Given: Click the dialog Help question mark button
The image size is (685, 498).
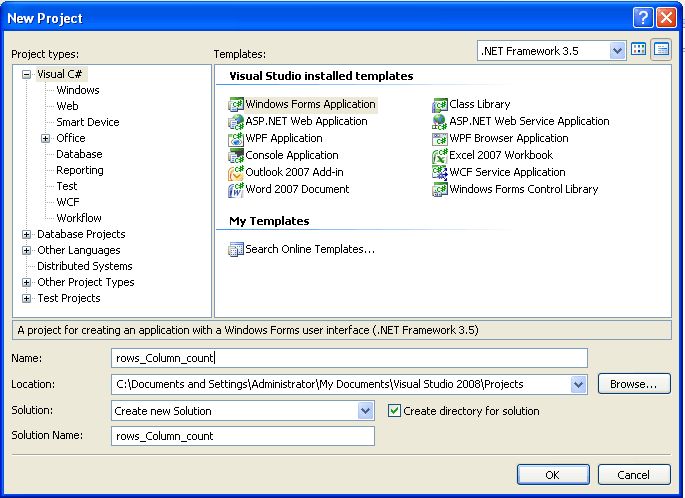Looking at the screenshot, I should coord(643,18).
